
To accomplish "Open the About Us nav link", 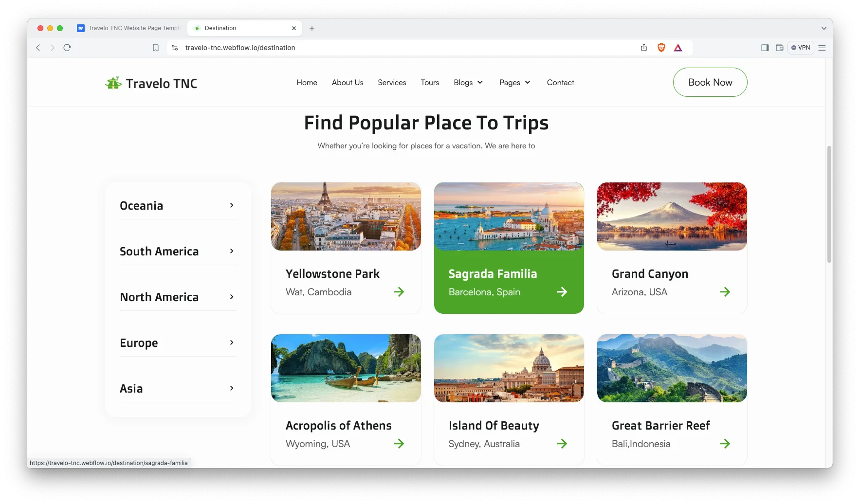I will coord(348,83).
